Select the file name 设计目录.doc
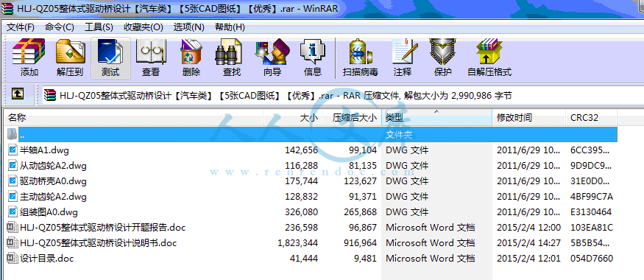This screenshot has width=644, height=280. (x=47, y=259)
